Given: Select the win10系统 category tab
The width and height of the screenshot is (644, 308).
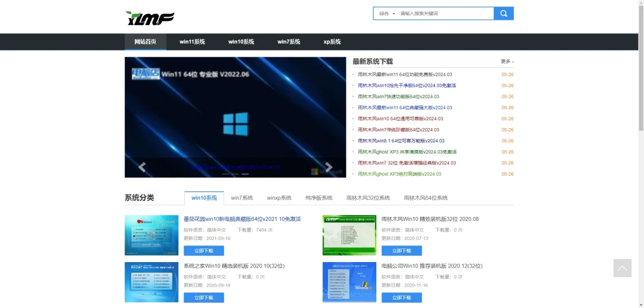Looking at the screenshot, I should pyautogui.click(x=204, y=198).
